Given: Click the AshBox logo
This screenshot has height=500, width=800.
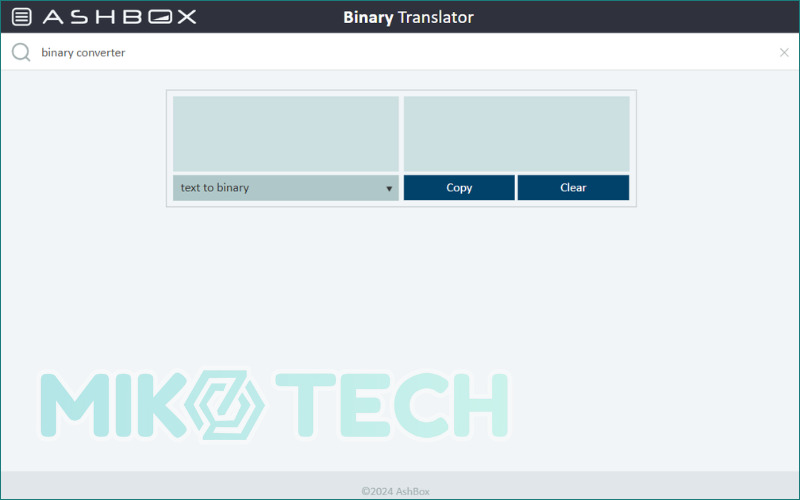Looking at the screenshot, I should [x=119, y=17].
